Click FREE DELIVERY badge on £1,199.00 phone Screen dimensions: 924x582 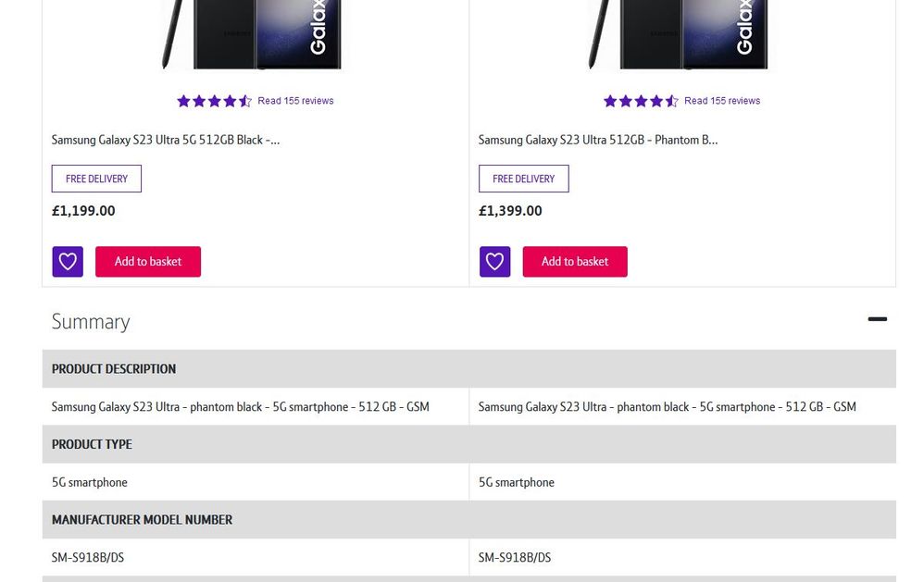96,179
